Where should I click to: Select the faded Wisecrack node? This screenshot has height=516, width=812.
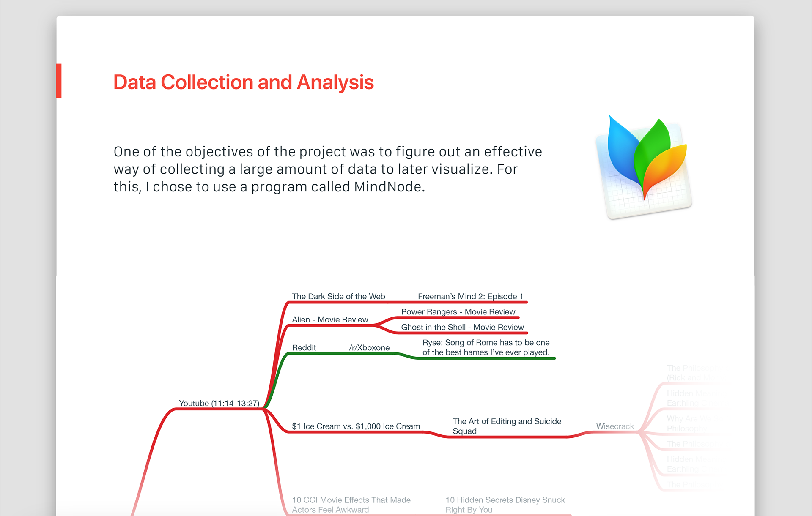pos(614,426)
